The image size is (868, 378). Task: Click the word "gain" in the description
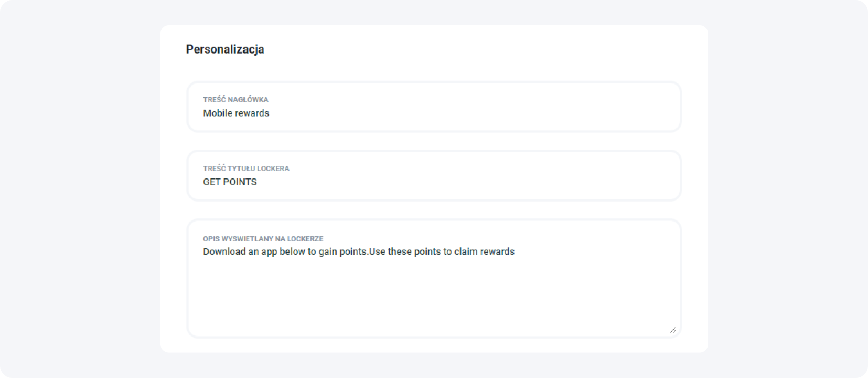point(328,252)
